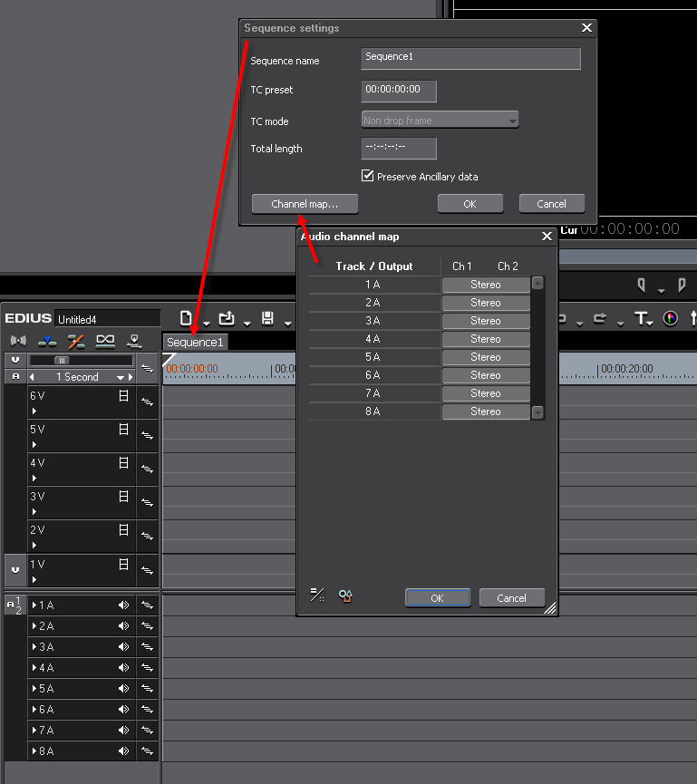Toggle video mute on track 6 V
Viewport: 697px width, 784px height.
click(123, 396)
